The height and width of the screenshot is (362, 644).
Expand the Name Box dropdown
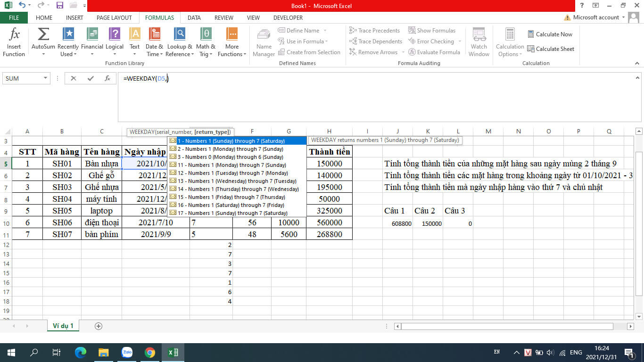tap(45, 78)
